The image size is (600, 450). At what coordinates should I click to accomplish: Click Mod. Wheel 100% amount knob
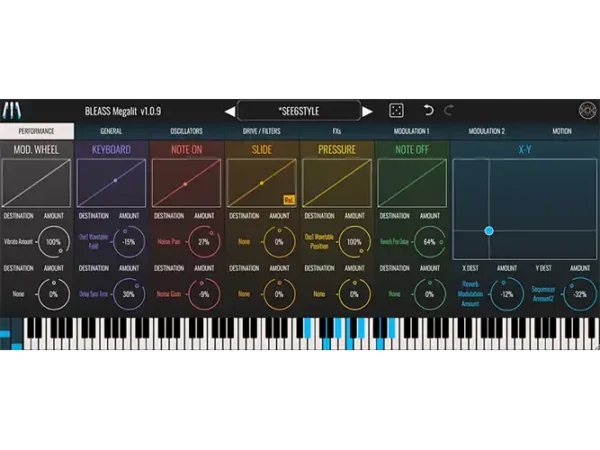53,242
